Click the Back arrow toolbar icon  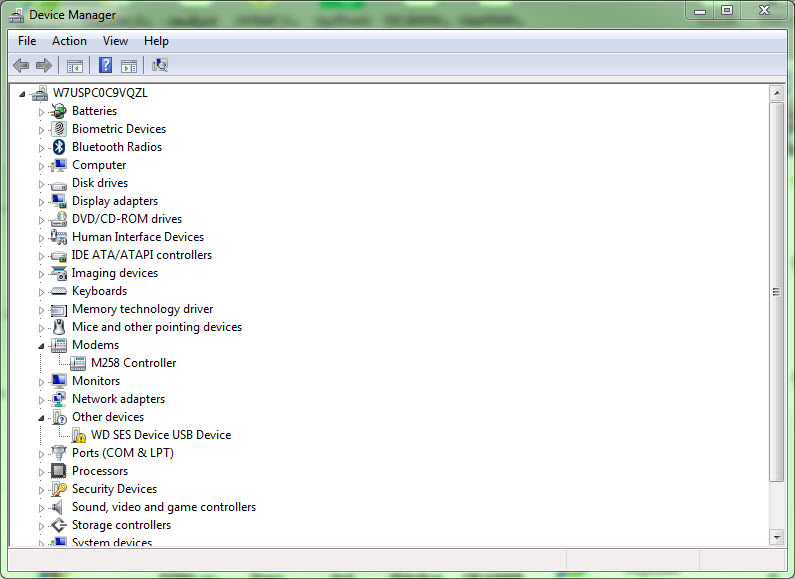tap(21, 65)
